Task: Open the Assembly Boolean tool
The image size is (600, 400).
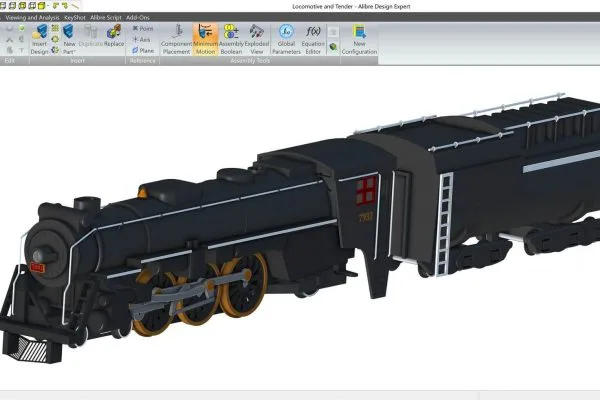Action: (231, 39)
